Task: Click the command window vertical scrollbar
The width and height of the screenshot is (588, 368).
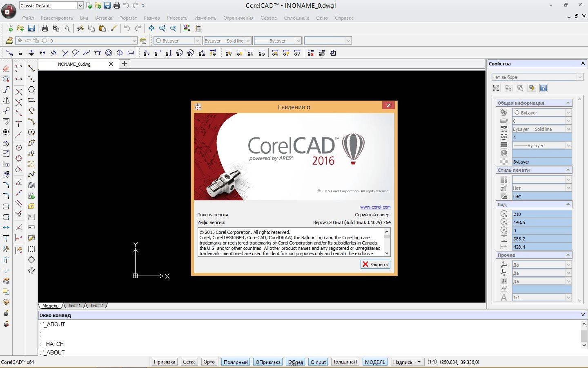Action: click(584, 334)
